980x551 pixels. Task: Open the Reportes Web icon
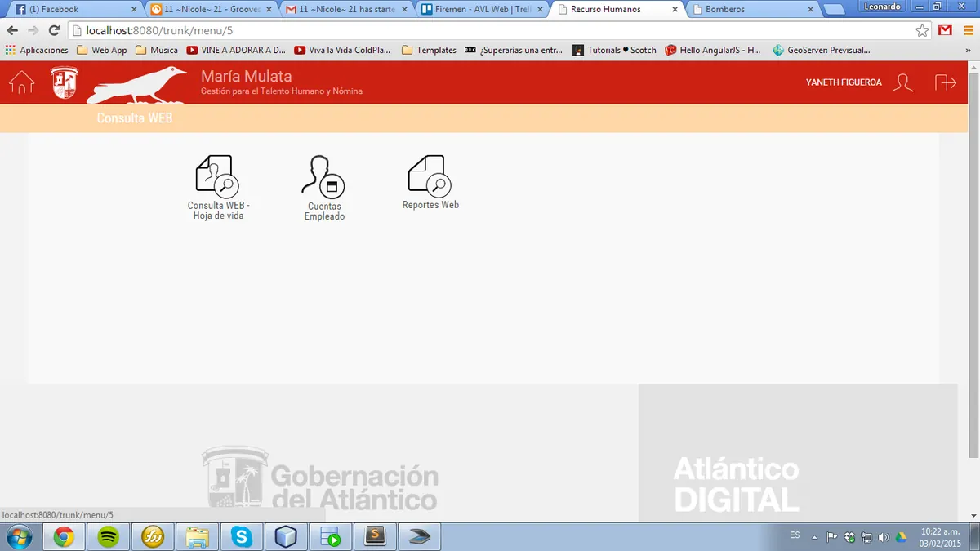[430, 176]
